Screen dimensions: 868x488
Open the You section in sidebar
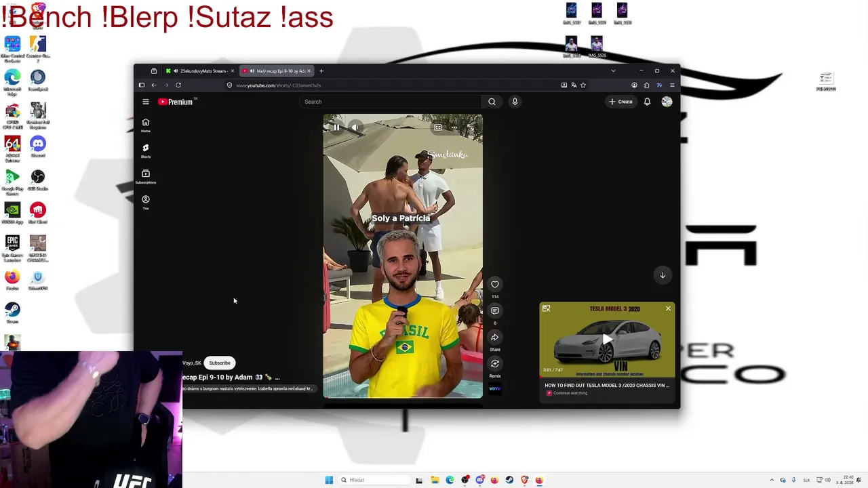click(x=146, y=202)
